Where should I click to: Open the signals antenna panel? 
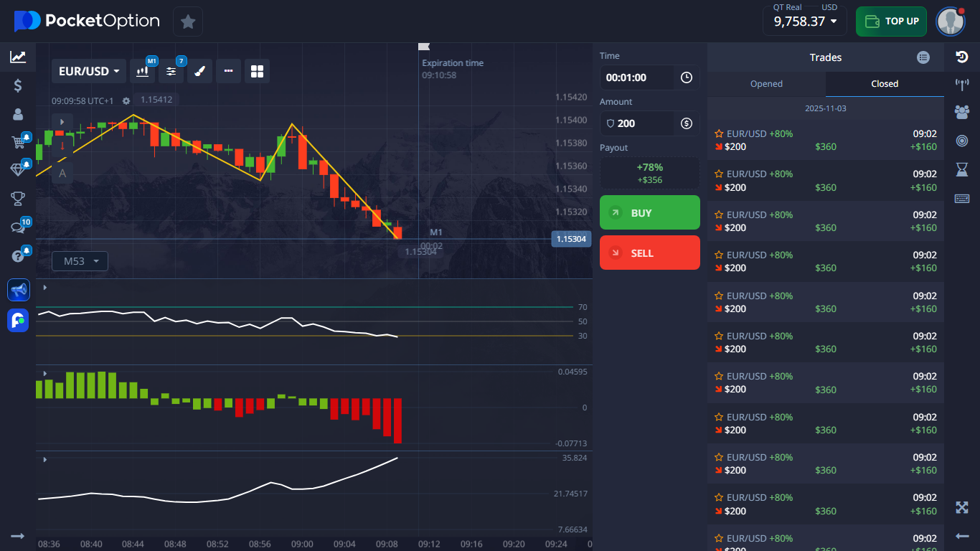pyautogui.click(x=962, y=83)
